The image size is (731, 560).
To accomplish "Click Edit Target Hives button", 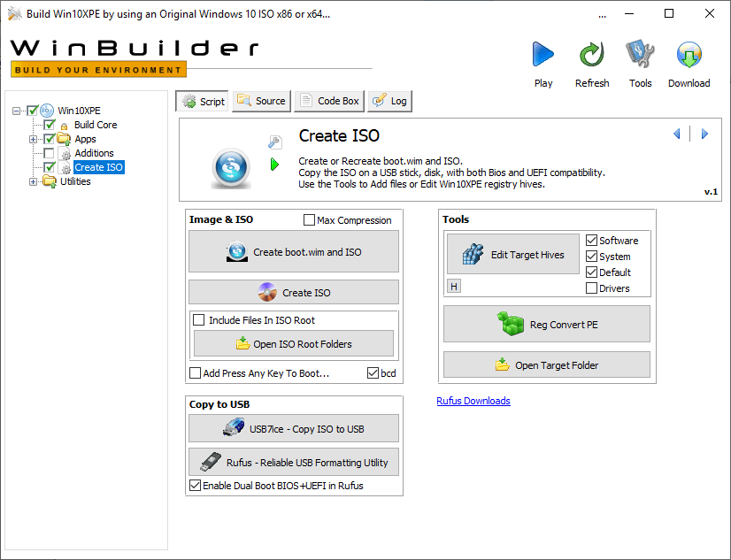I will click(x=513, y=254).
